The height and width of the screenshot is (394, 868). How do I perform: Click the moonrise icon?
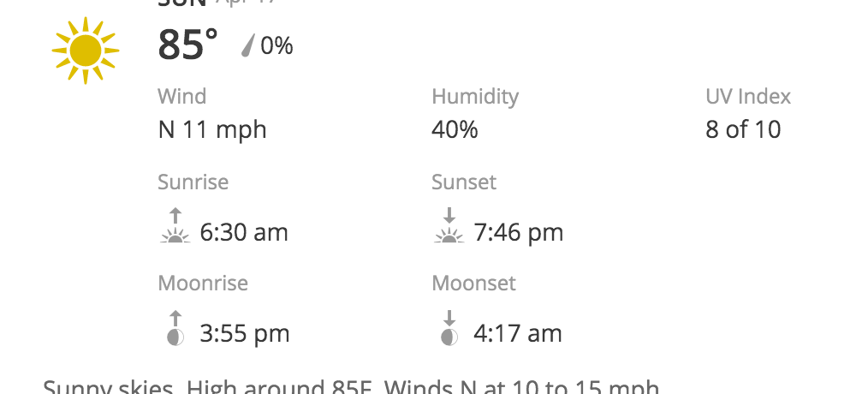click(x=175, y=329)
